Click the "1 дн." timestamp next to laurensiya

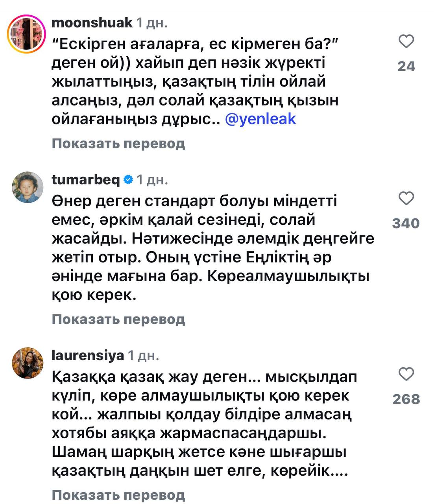144,356
